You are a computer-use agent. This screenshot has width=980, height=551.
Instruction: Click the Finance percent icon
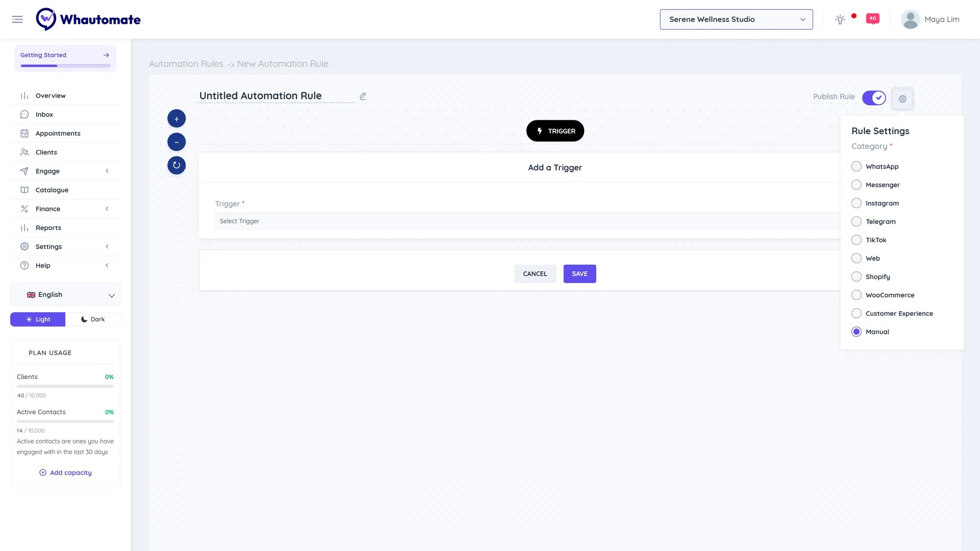pyautogui.click(x=24, y=209)
